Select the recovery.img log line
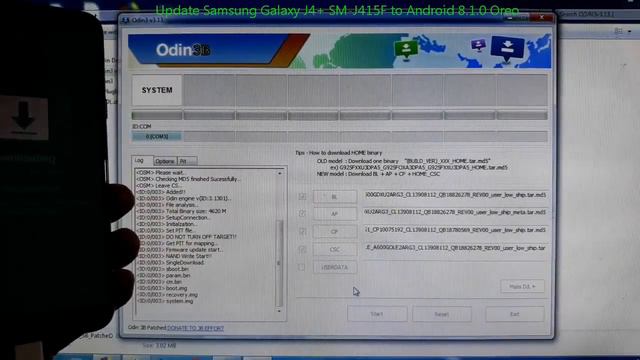Screen dimensions: 640x360 click(167, 295)
